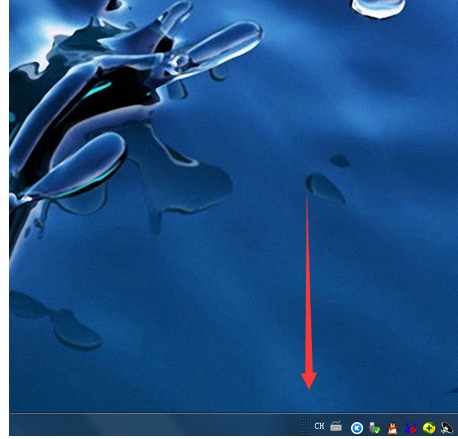Open the green-yellow 360 Safe plus icon
458x439 pixels.
tap(429, 428)
